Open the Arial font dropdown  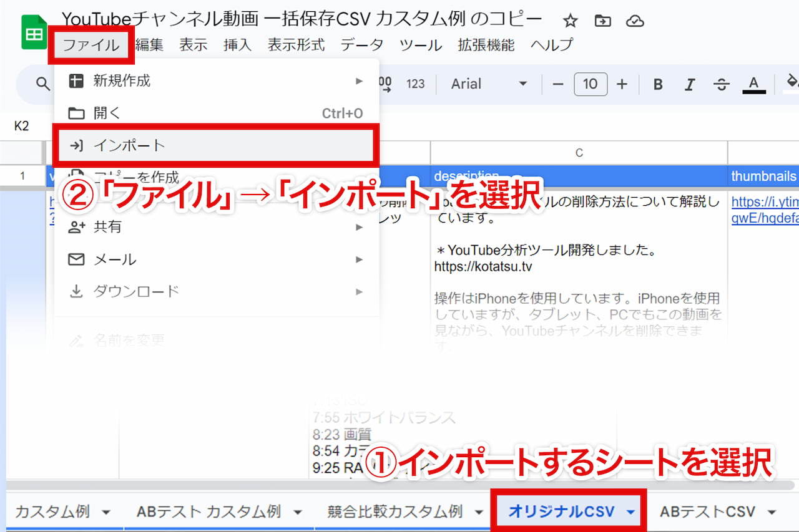coord(489,84)
